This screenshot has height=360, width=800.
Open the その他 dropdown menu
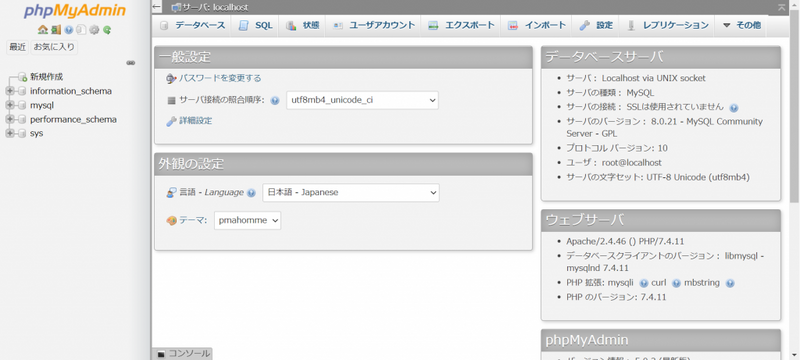click(x=741, y=25)
